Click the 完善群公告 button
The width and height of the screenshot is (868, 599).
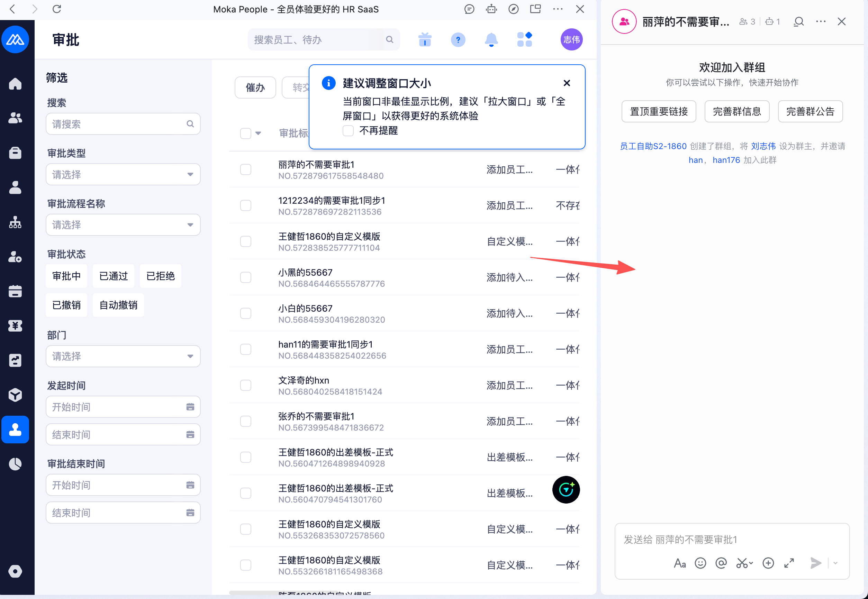point(810,111)
